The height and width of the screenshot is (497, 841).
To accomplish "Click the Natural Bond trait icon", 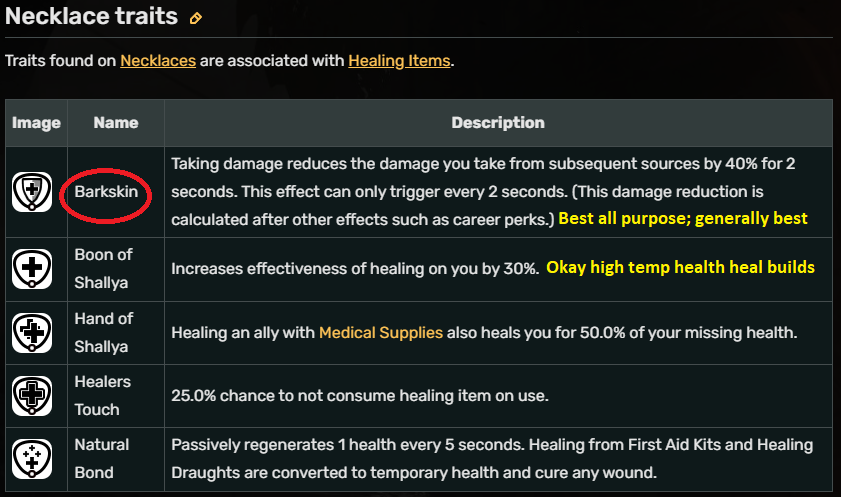I will pos(32,458).
